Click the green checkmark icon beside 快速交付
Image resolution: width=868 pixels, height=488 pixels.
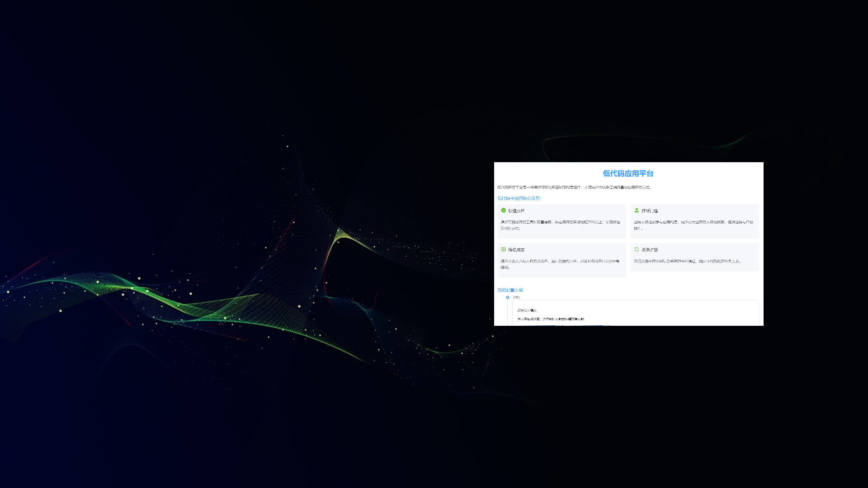click(x=503, y=210)
